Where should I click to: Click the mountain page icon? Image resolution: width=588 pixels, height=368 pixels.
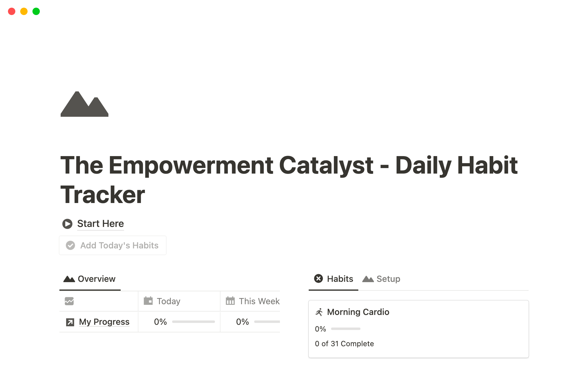click(85, 104)
